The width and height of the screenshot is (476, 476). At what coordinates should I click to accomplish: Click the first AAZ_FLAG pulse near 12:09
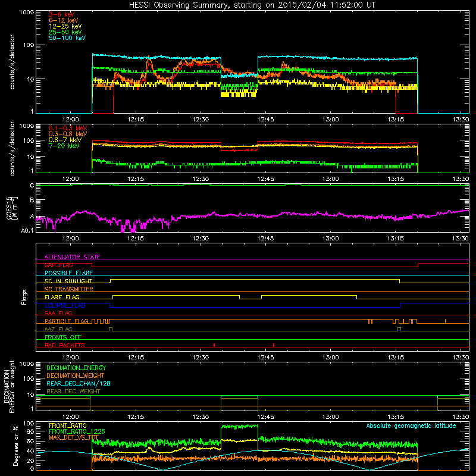click(x=111, y=330)
